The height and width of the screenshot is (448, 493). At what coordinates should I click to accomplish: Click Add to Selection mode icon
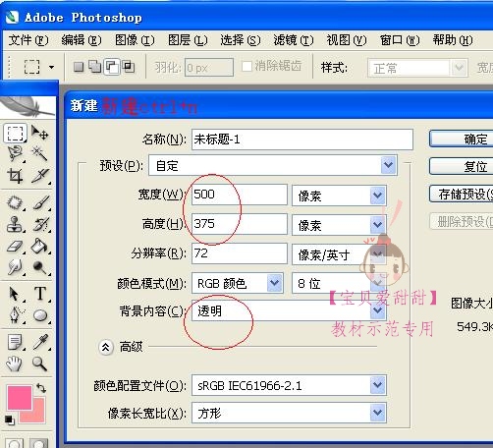coord(95,67)
